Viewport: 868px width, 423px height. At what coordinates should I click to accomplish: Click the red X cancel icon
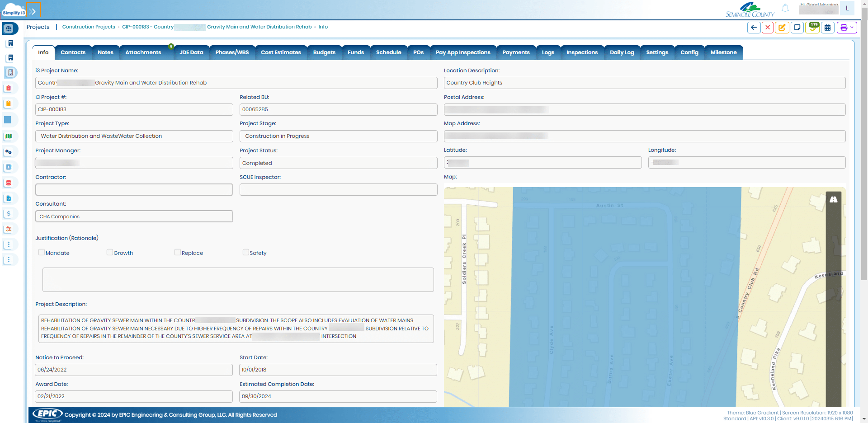(x=767, y=28)
